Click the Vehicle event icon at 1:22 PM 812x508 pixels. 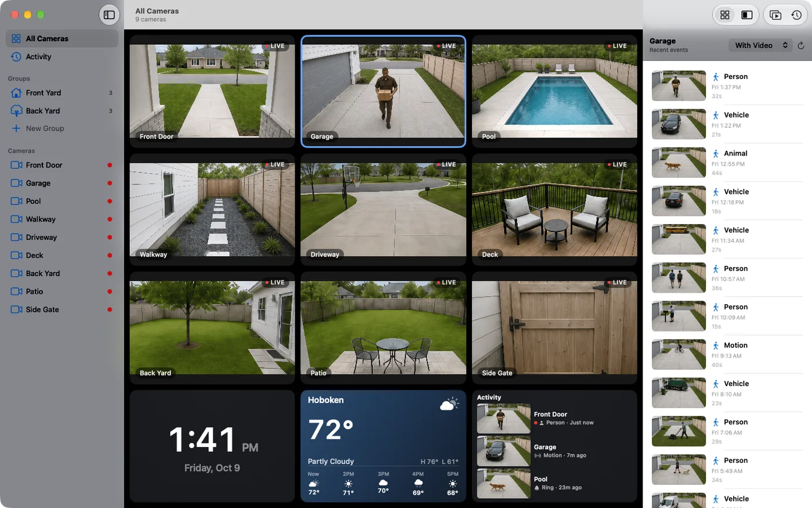pos(716,116)
